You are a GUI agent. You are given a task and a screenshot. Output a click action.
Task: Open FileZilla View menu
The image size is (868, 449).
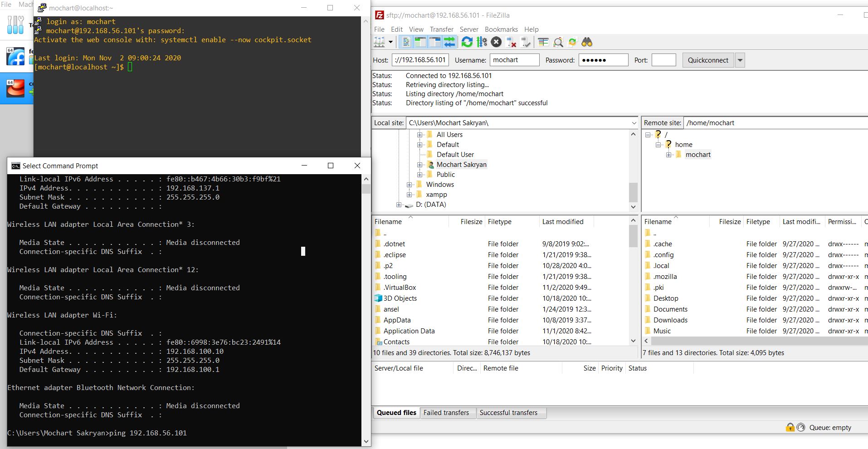point(416,29)
